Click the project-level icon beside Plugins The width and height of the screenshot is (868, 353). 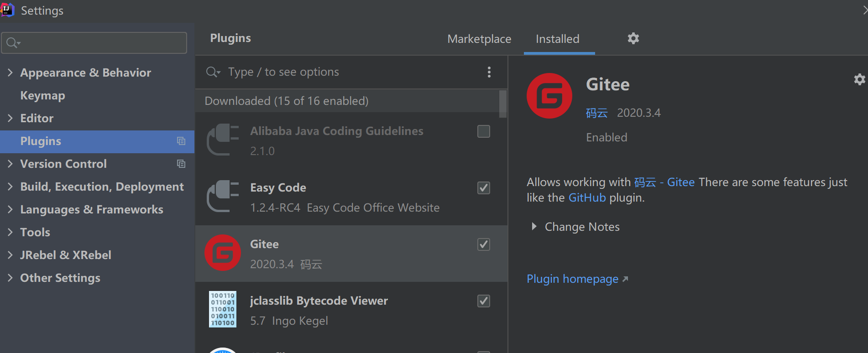[181, 141]
